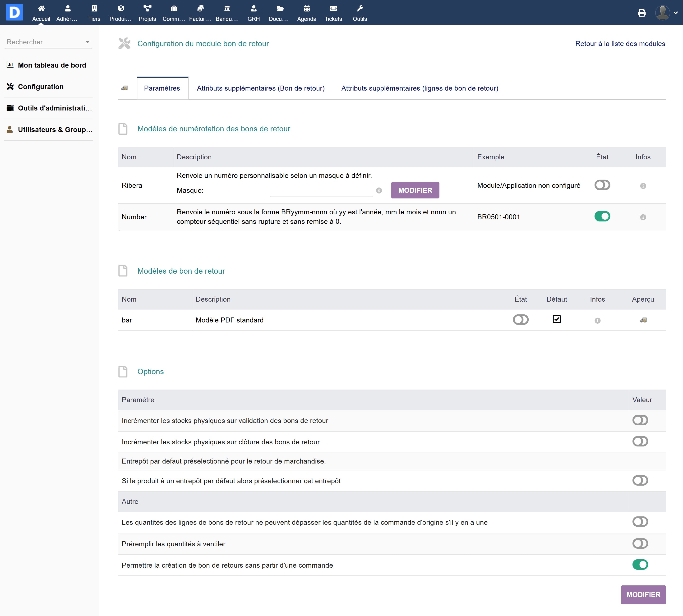
Task: Expand the Rechercher search dropdown
Action: coord(87,42)
